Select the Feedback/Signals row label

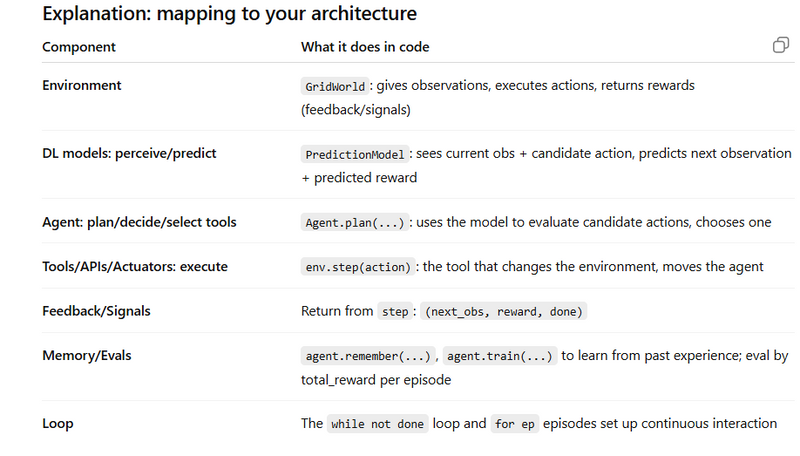[x=96, y=311]
